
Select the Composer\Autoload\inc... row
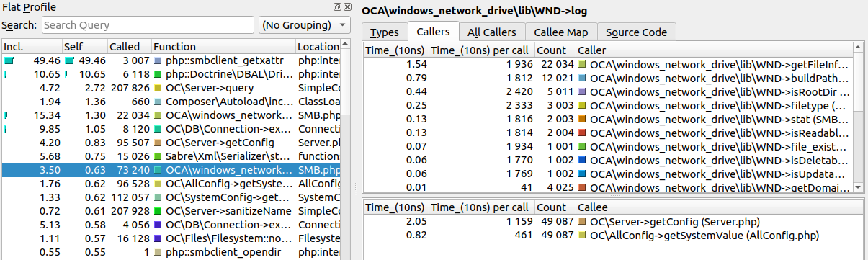pyautogui.click(x=171, y=102)
